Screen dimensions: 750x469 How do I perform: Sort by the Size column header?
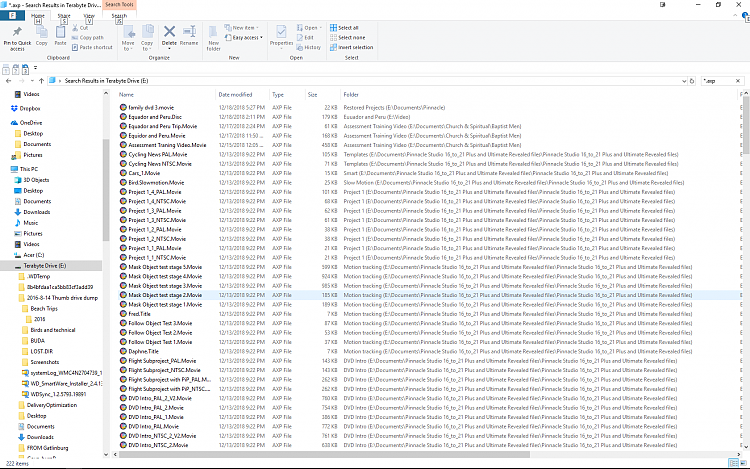click(322, 95)
